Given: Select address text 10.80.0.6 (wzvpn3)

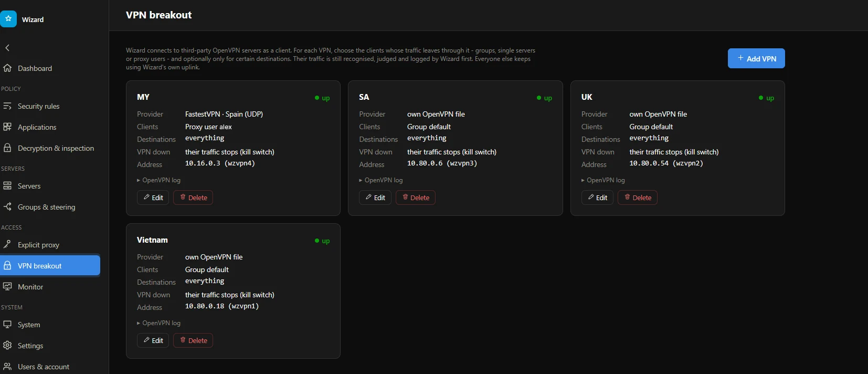Looking at the screenshot, I should pyautogui.click(x=442, y=163).
